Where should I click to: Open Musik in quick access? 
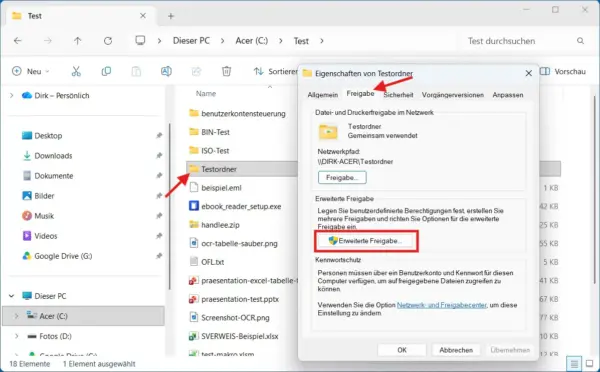click(x=44, y=216)
